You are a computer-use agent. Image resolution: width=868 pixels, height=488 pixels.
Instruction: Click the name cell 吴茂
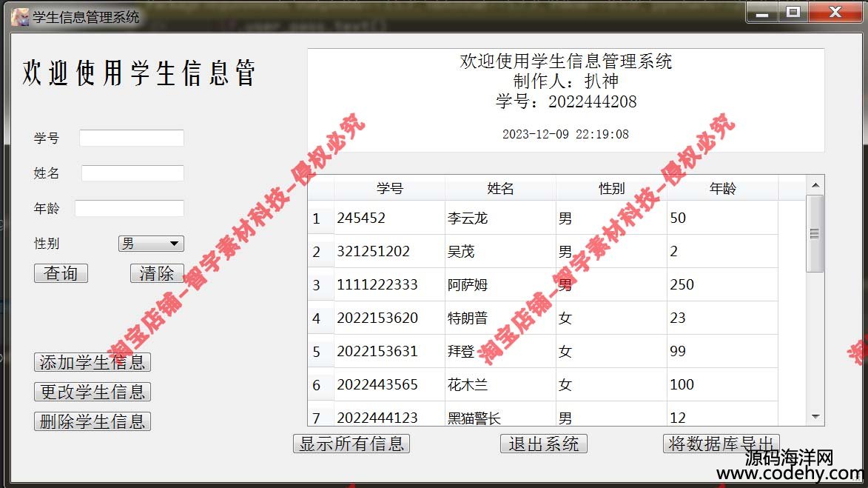500,252
